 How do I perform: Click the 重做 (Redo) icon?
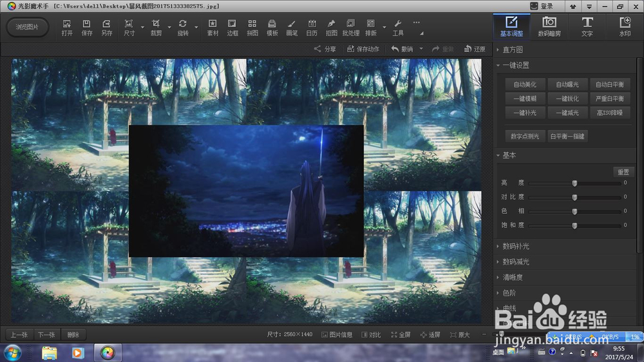(442, 49)
